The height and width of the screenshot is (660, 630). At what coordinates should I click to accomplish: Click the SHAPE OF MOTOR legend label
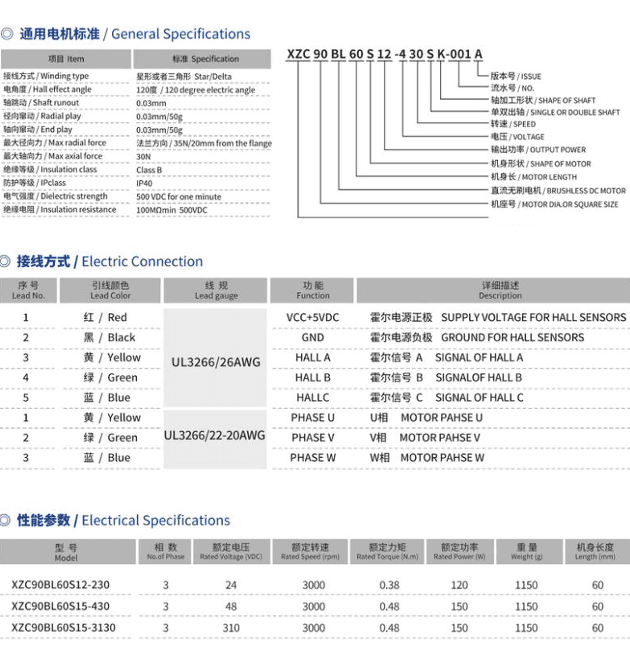click(x=541, y=164)
